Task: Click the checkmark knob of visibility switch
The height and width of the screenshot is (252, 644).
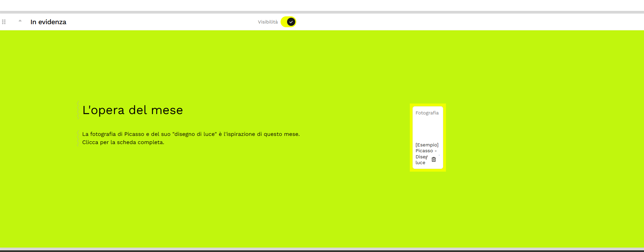Action: 291,22
